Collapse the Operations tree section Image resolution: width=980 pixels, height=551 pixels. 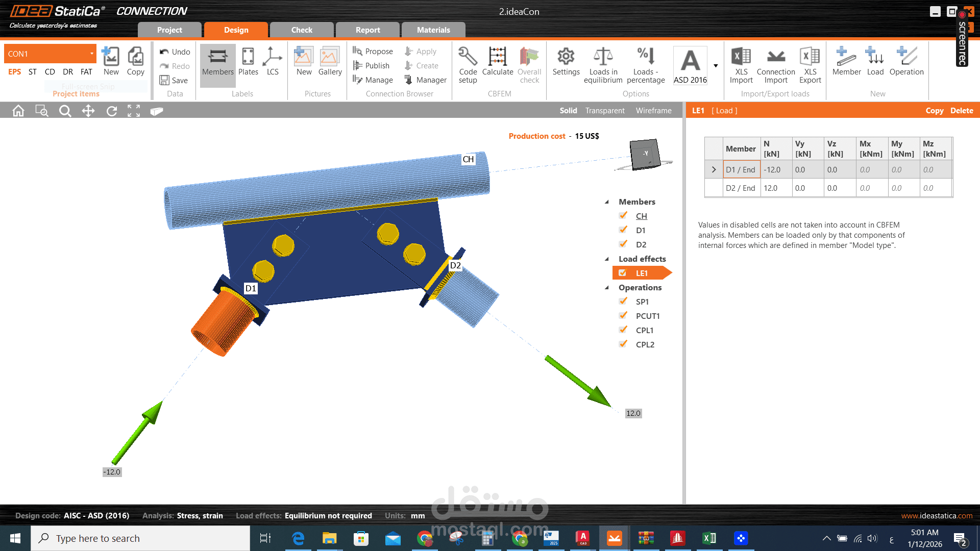607,288
